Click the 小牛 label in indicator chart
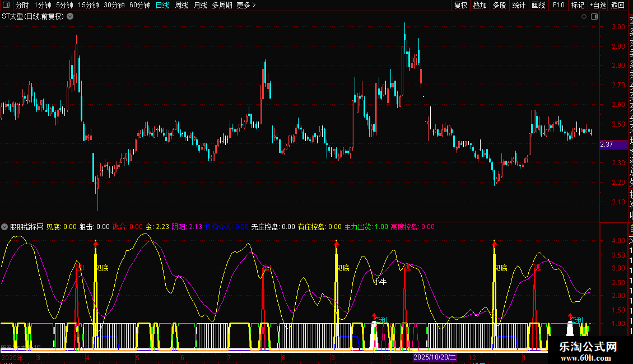Viewport: 633px width, 364px height. pyautogui.click(x=380, y=282)
